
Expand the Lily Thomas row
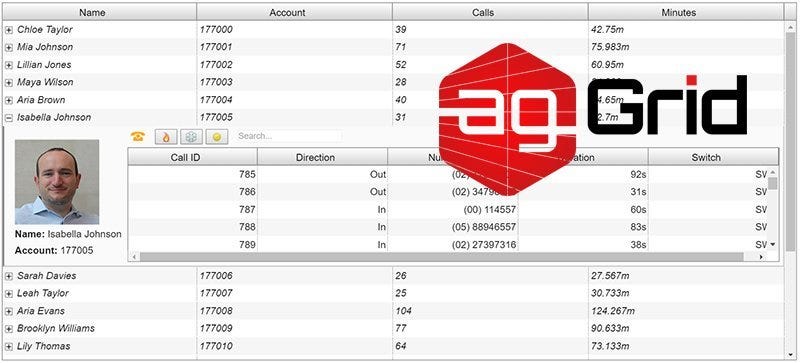click(9, 347)
